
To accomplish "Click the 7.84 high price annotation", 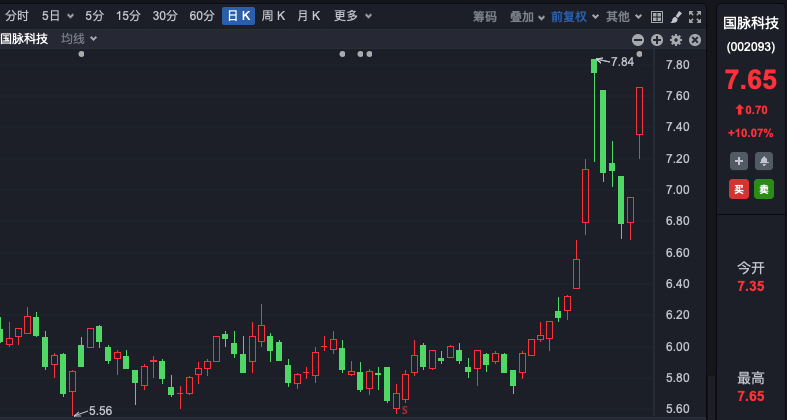I will click(622, 62).
